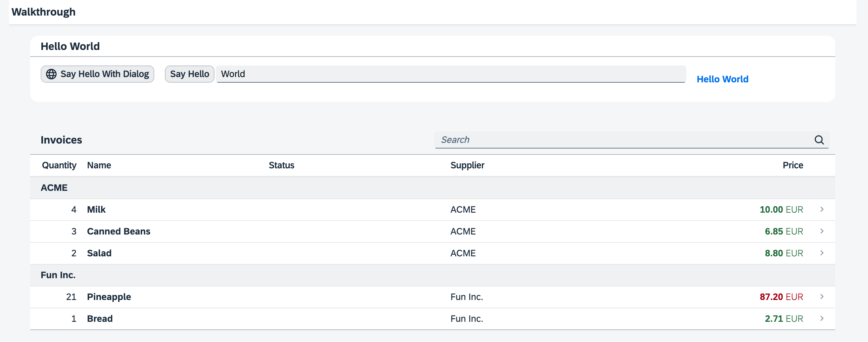
Task: Open Canned Beans row arrow
Action: [822, 231]
